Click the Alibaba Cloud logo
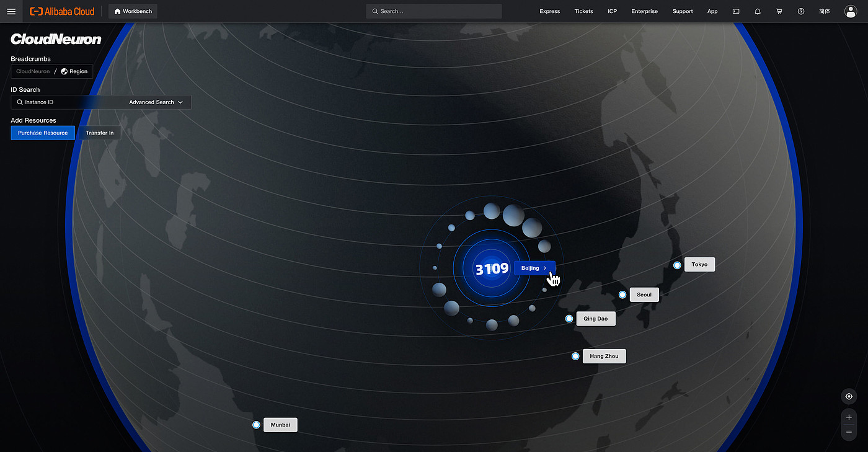Screen dimensions: 868x452 62,11
